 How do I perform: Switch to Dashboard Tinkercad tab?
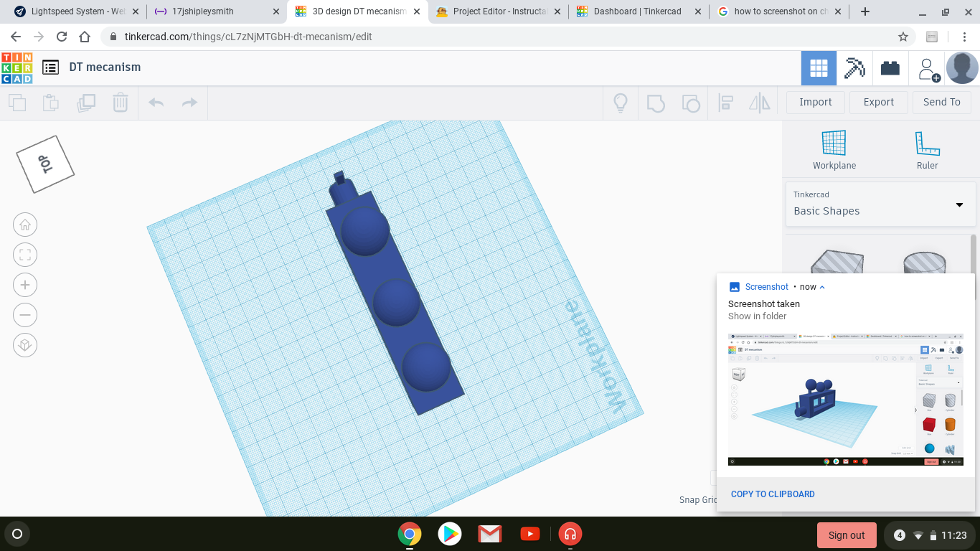[x=638, y=11]
